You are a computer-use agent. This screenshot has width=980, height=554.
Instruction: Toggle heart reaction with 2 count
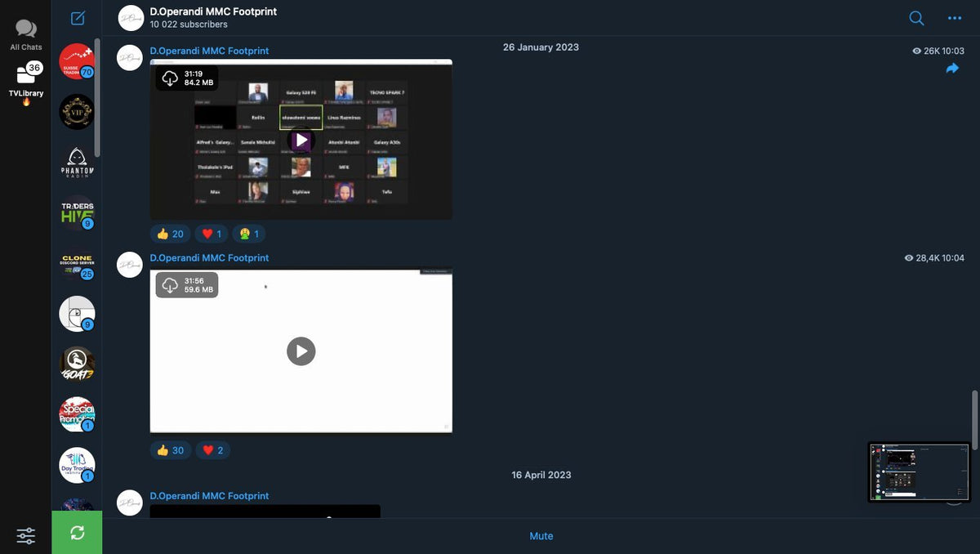(x=212, y=450)
